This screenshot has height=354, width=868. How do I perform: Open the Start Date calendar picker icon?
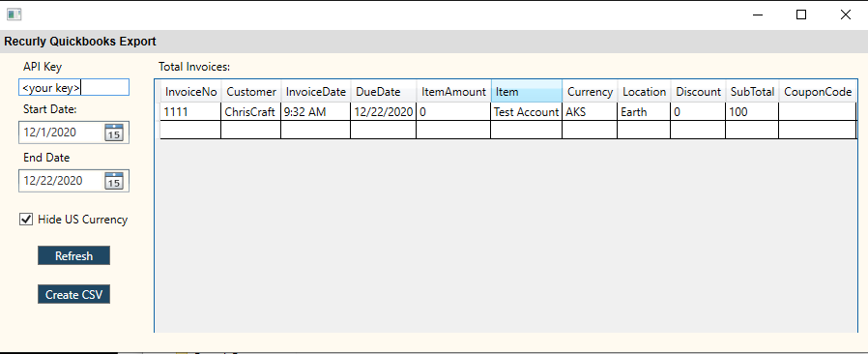[x=114, y=133]
